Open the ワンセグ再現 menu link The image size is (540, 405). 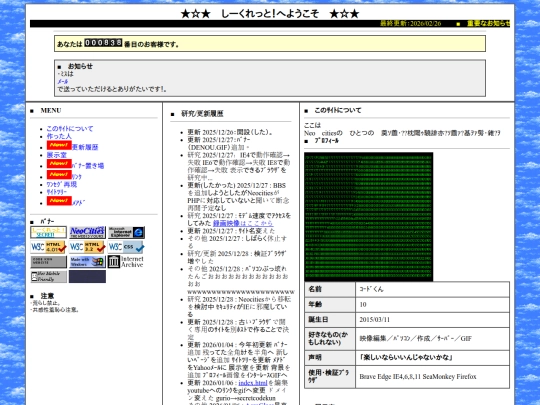[62, 185]
